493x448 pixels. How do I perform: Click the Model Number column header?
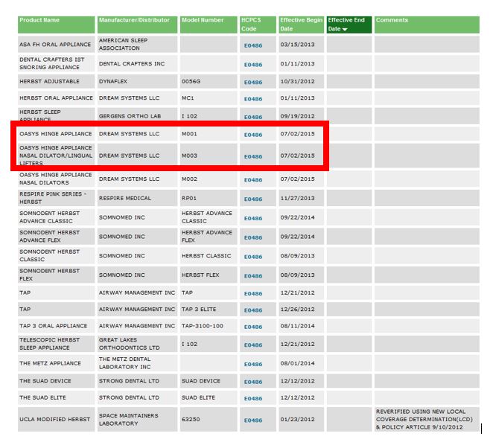point(202,20)
